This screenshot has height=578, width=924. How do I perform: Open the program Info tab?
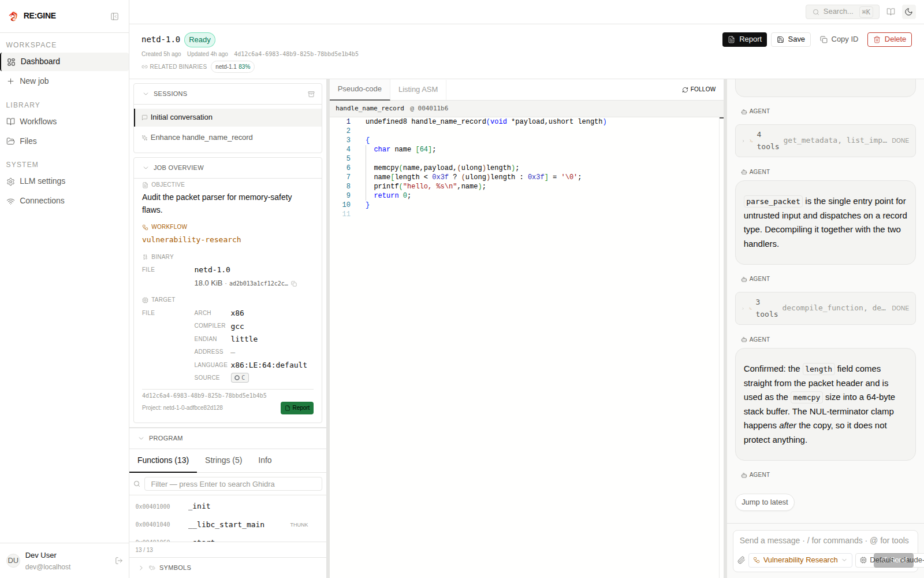265,460
